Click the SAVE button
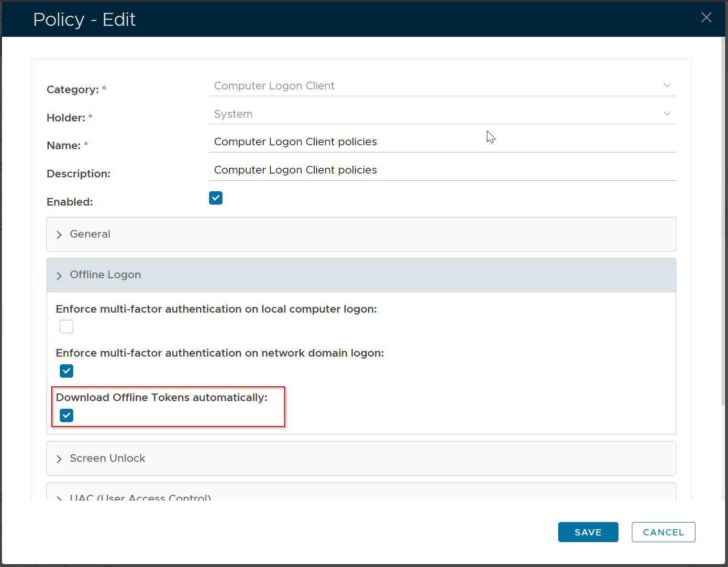 [x=588, y=532]
